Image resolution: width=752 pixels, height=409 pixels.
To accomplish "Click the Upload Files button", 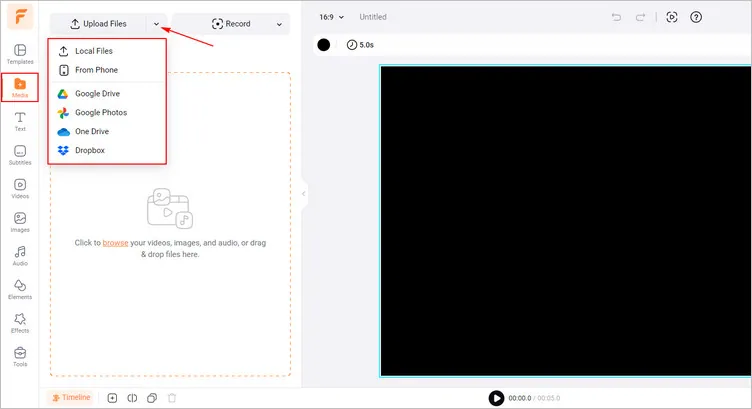I will (x=98, y=24).
